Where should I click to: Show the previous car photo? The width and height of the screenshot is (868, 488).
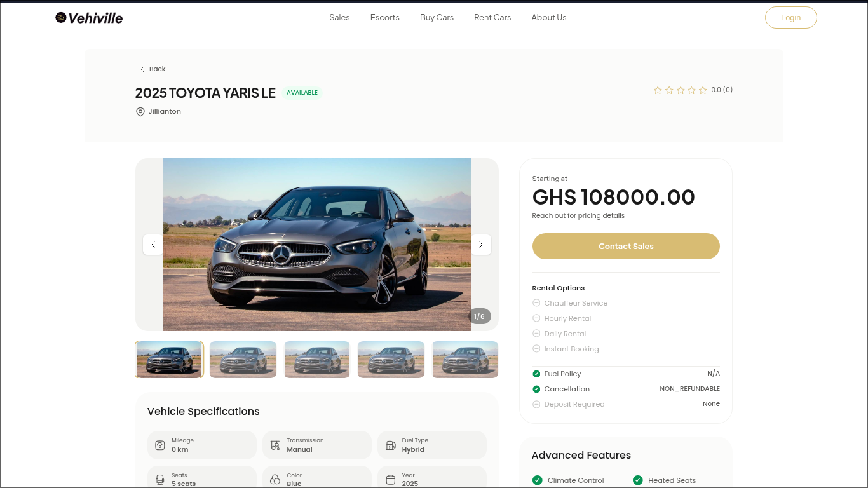pos(153,245)
